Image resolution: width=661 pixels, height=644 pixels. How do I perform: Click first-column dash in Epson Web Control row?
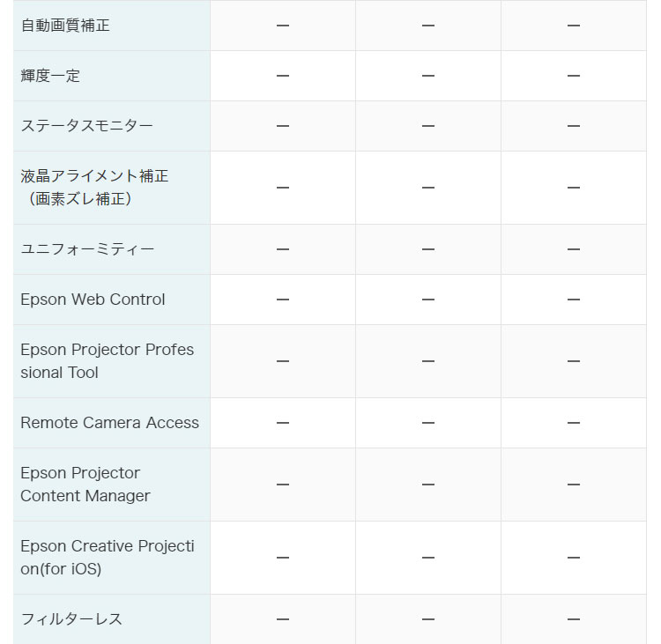tap(283, 300)
